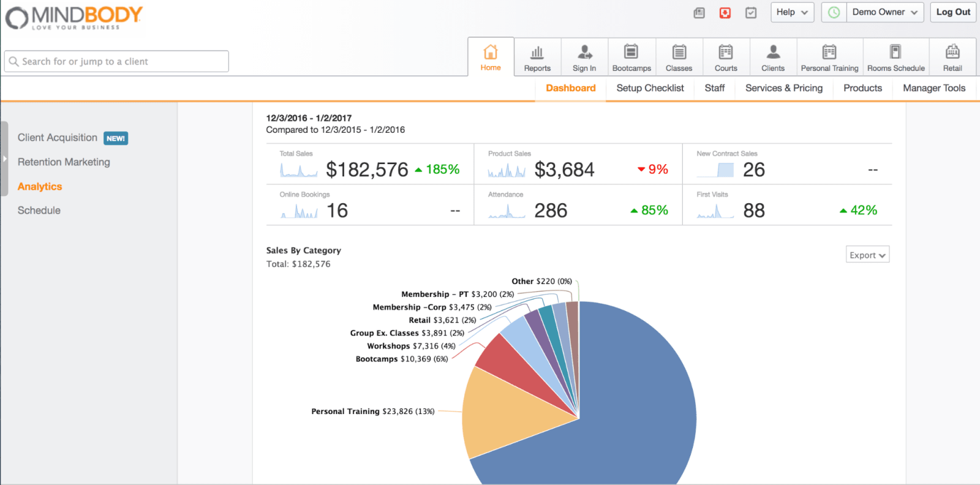
Task: Open the Bootcamps calendar icon
Action: click(631, 51)
